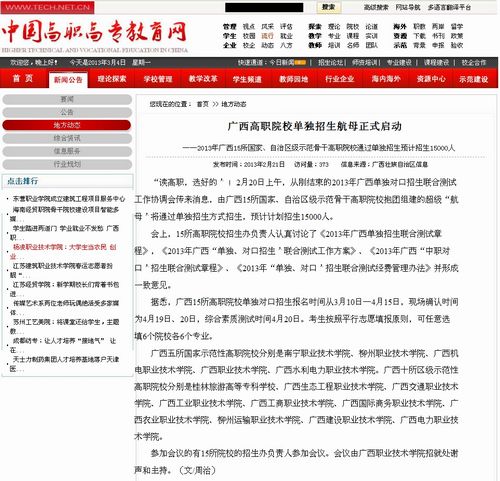Open 课程建设 in the quick channel bar
This screenshot has width=500, height=481.
coord(436,62)
